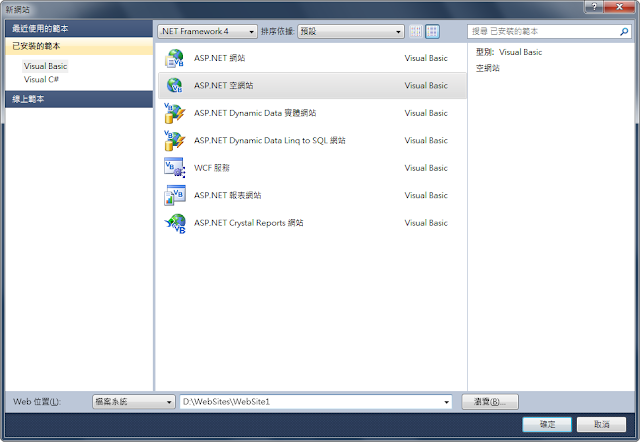
Task: Click the 瀏覽(B)... browse button
Action: (490, 402)
